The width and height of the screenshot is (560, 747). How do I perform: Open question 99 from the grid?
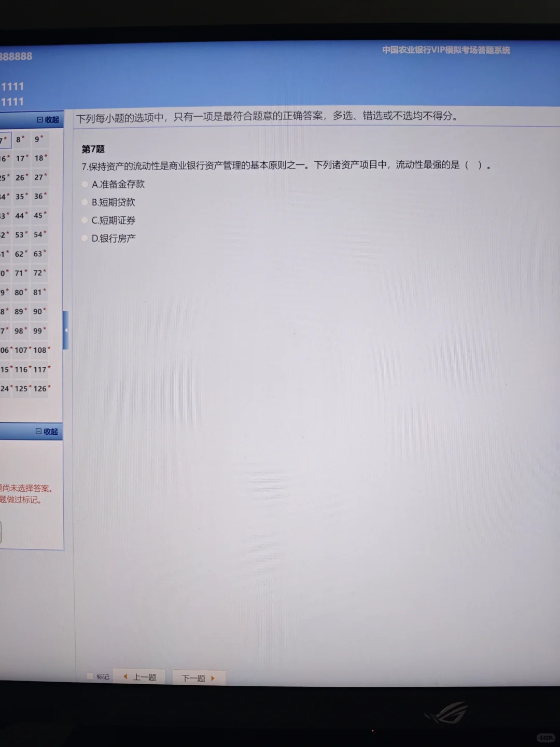point(37,330)
